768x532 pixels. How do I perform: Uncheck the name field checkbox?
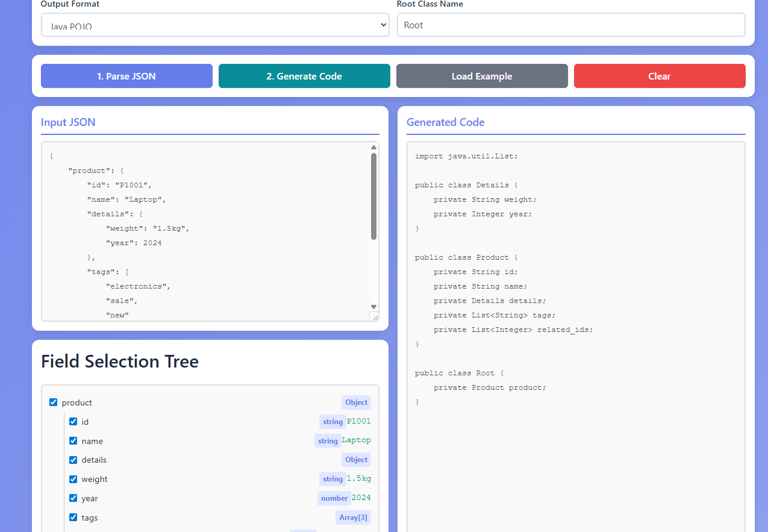pyautogui.click(x=73, y=440)
